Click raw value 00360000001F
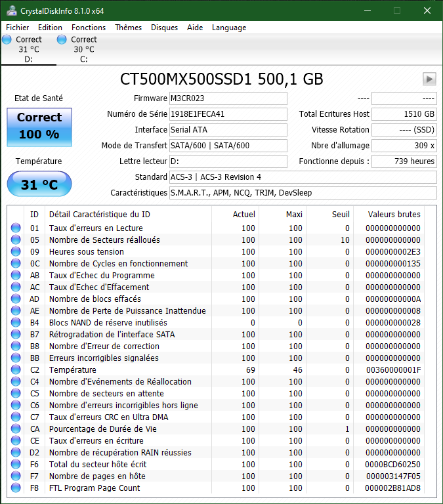The image size is (443, 504). pos(393,369)
